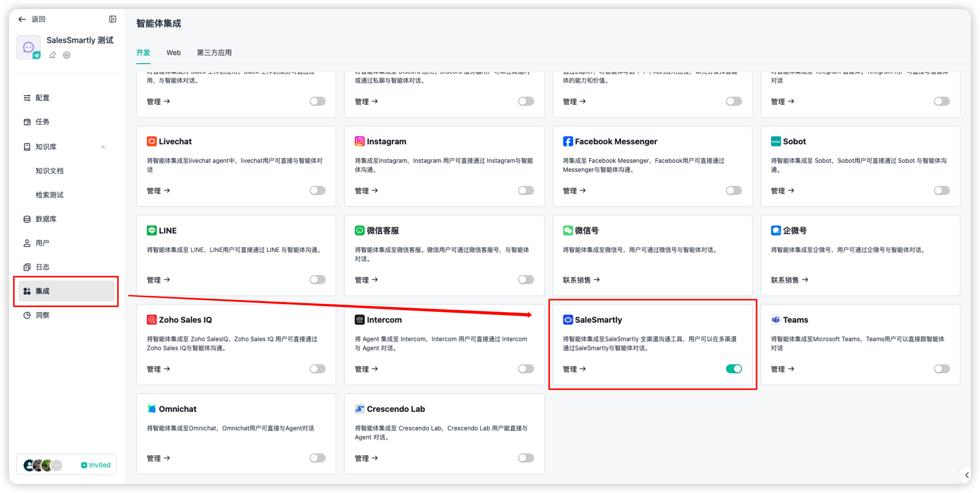This screenshot has height=493, width=980.
Task: Enable the Livechat integration toggle
Action: [318, 190]
